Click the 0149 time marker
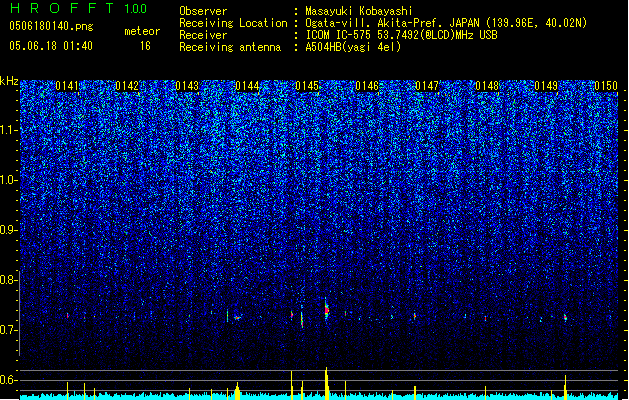 [546, 86]
